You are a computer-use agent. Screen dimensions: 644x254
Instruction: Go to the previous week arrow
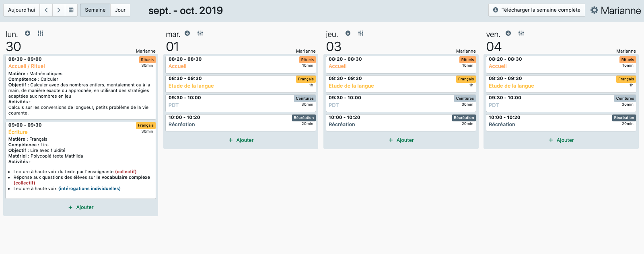[x=46, y=10]
